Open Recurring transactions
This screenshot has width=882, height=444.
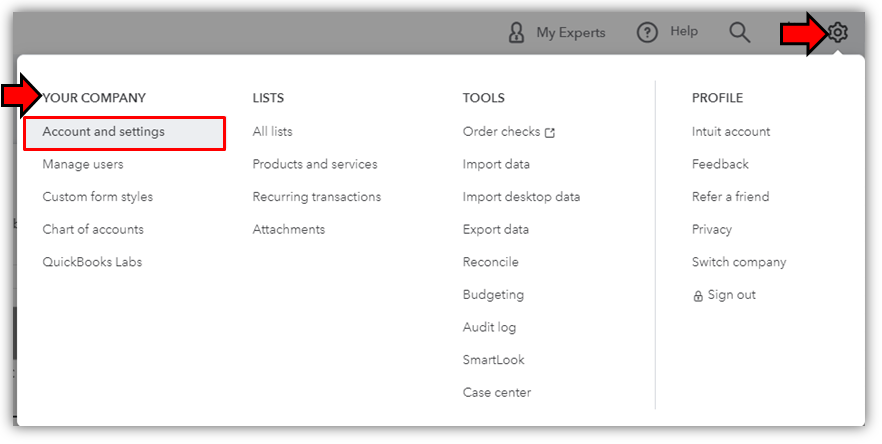tap(317, 197)
